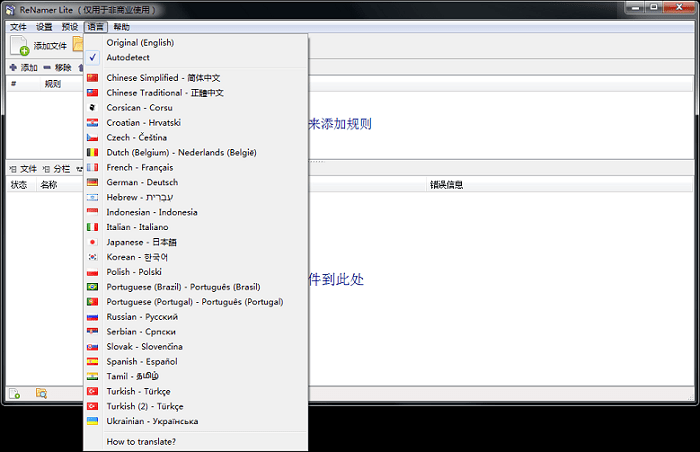Open the 分栏 columns dropdown

tap(61, 169)
